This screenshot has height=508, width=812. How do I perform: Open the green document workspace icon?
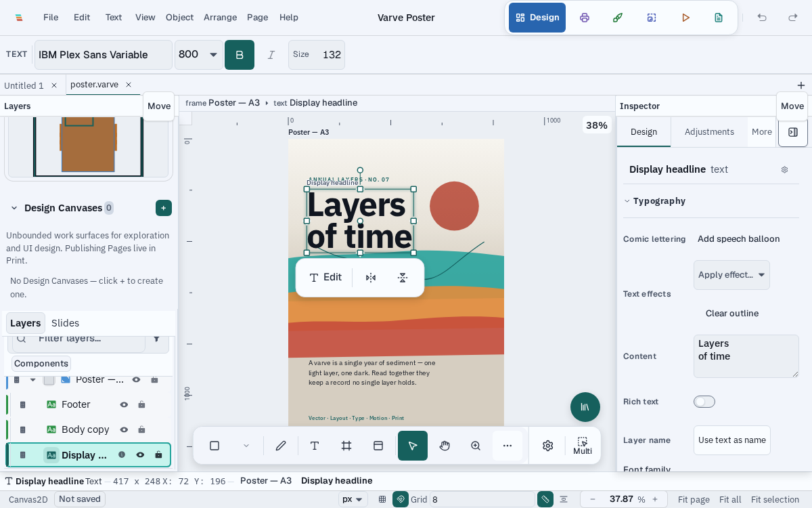pyautogui.click(x=719, y=18)
